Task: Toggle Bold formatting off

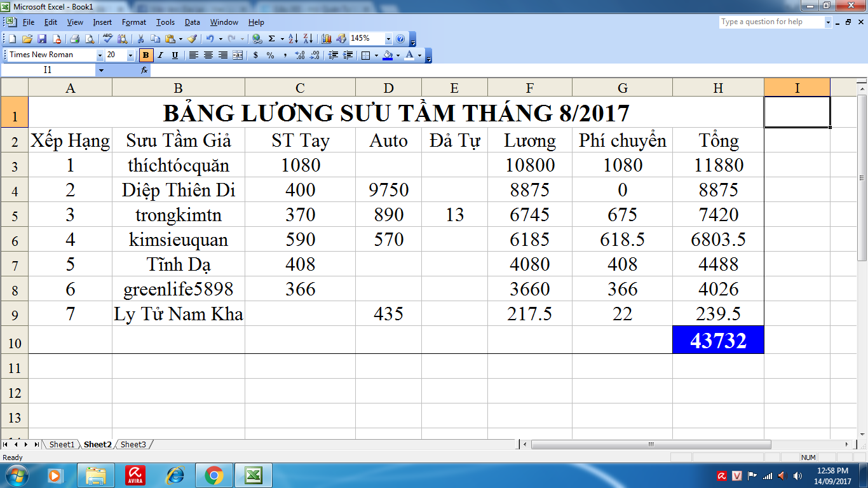Action: pyautogui.click(x=146, y=55)
